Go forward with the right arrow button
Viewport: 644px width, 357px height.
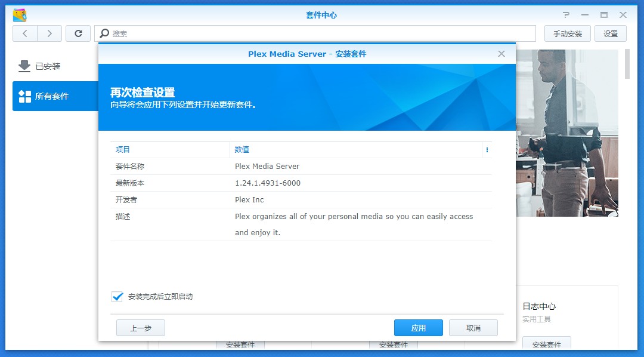pyautogui.click(x=49, y=33)
